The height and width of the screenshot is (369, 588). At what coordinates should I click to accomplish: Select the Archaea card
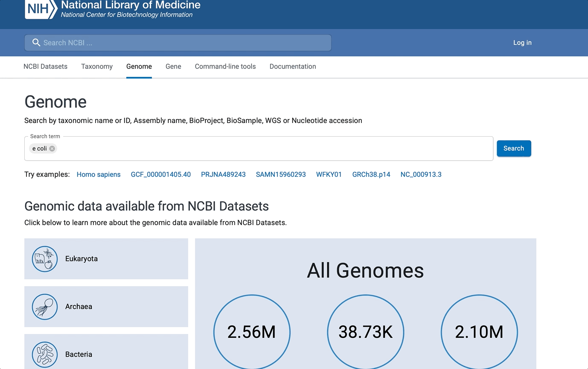click(106, 307)
